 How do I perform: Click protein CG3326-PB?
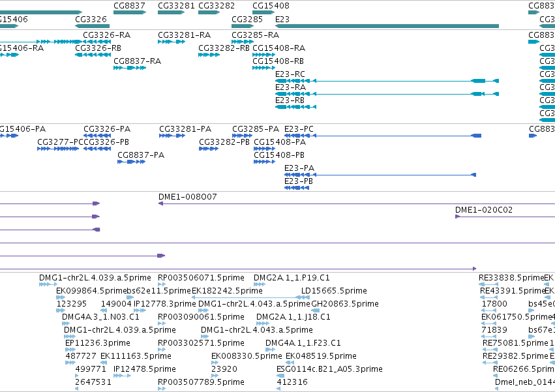click(x=97, y=149)
